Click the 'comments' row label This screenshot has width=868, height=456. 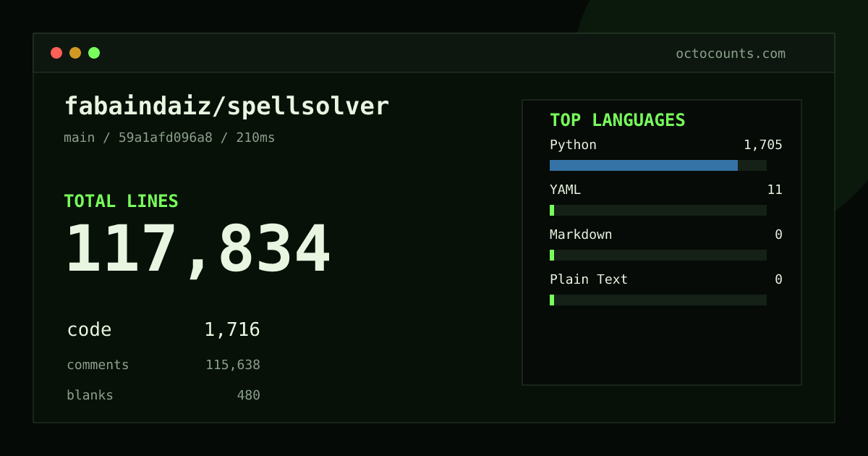point(98,365)
